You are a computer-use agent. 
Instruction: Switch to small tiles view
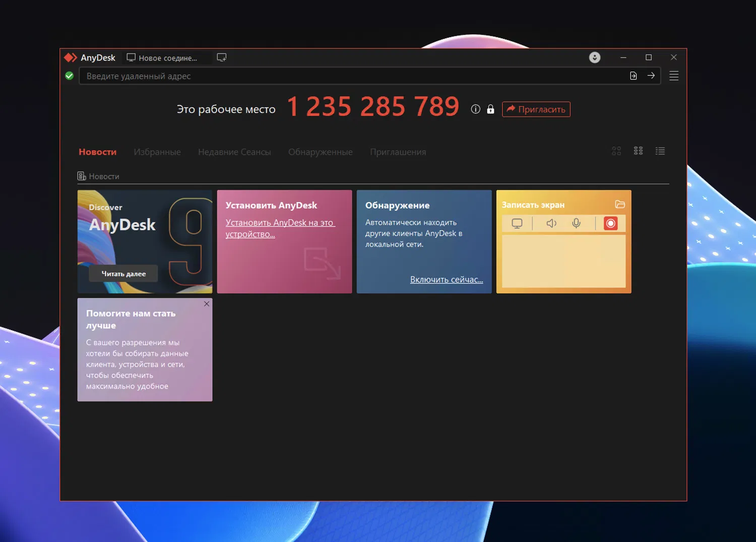click(638, 151)
